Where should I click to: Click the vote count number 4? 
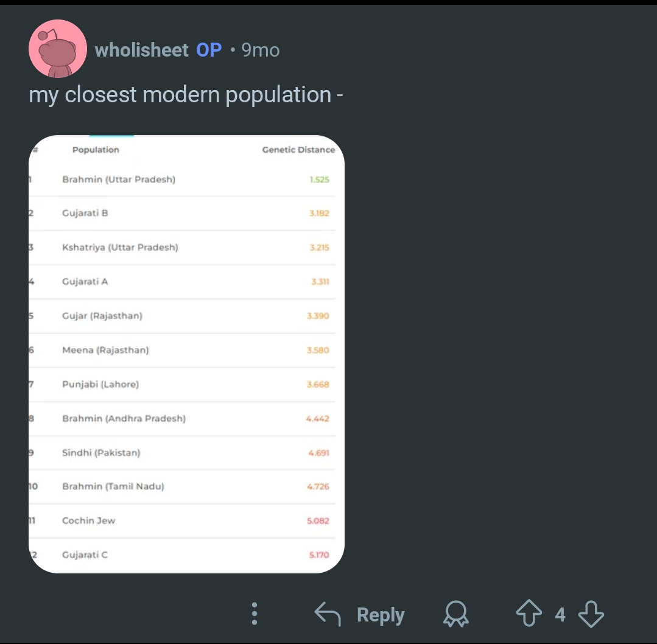560,615
